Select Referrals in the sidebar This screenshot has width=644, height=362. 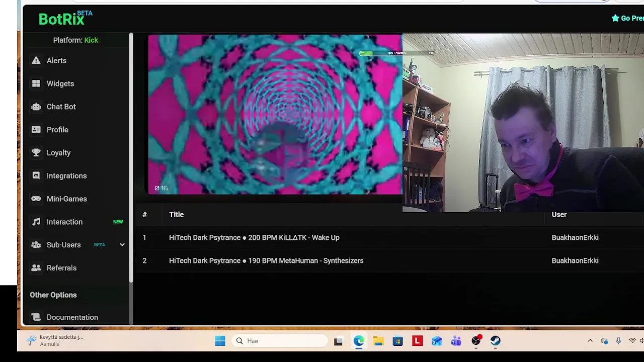tap(61, 268)
